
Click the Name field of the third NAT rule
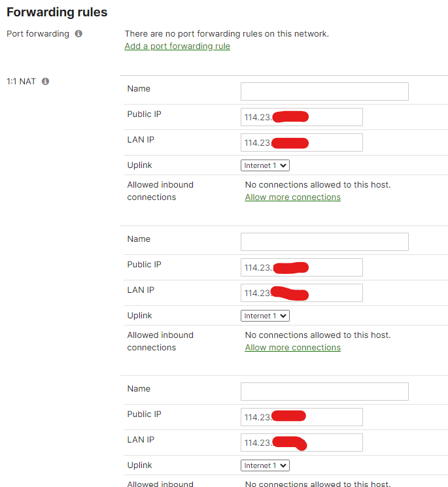pos(324,392)
